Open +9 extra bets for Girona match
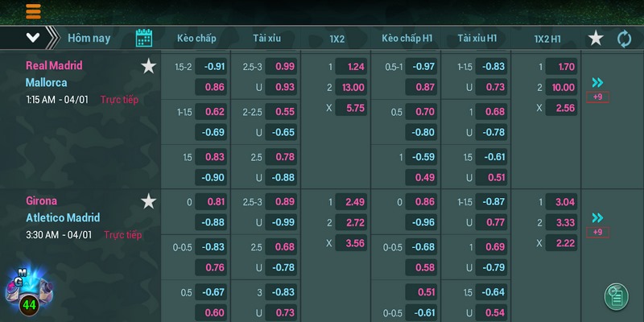 click(x=597, y=233)
